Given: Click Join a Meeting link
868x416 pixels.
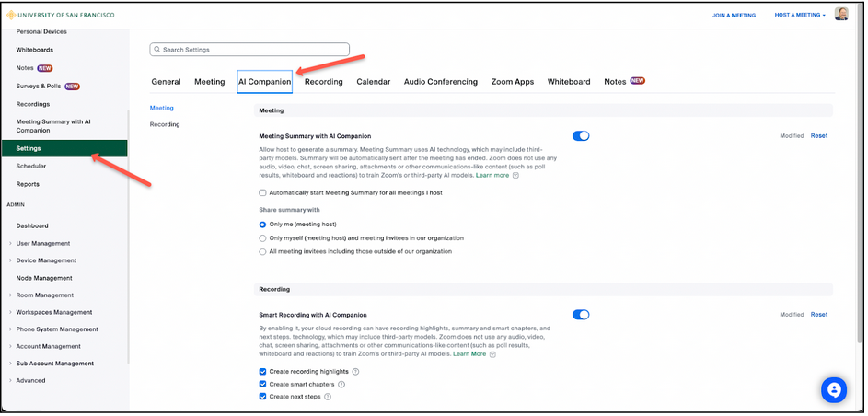Looking at the screenshot, I should click(x=734, y=15).
